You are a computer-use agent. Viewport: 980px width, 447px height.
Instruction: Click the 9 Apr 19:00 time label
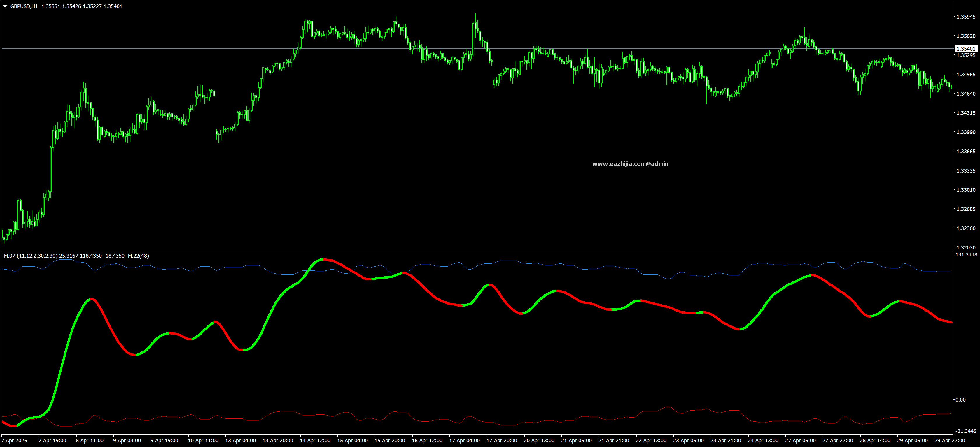(x=164, y=441)
